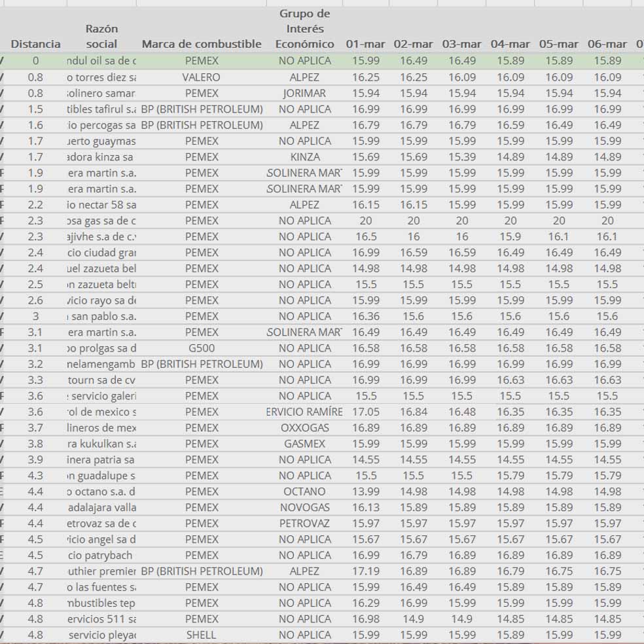Click the 'servicio pleya' name cell

click(102, 635)
